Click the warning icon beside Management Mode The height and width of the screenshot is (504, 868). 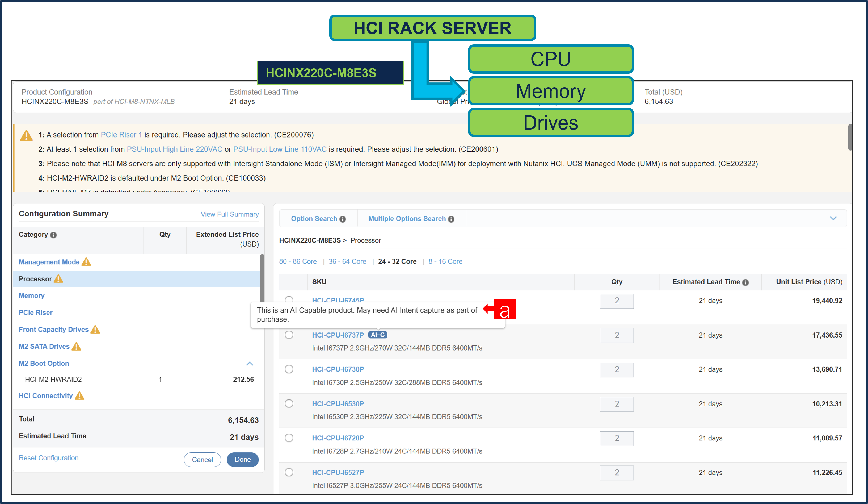[x=86, y=262]
